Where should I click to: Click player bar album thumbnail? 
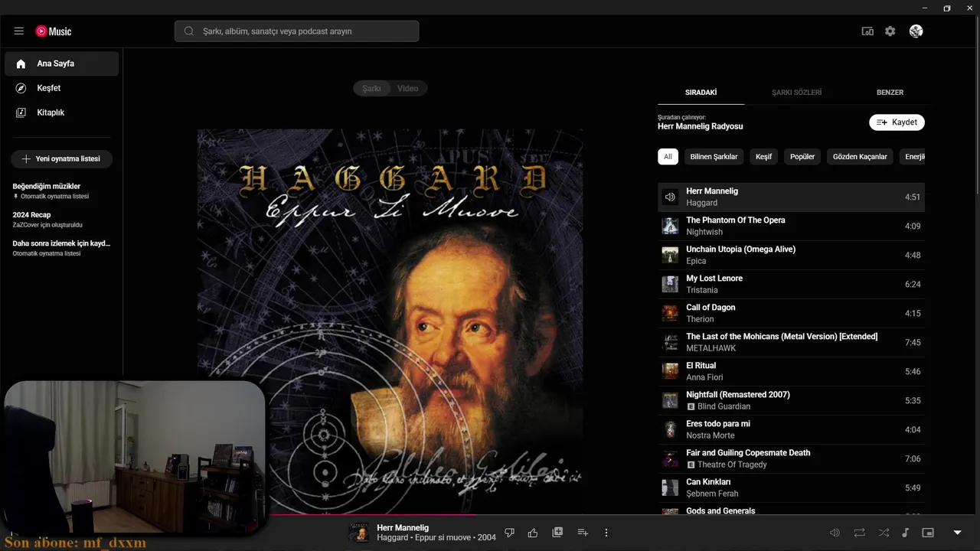tap(358, 533)
